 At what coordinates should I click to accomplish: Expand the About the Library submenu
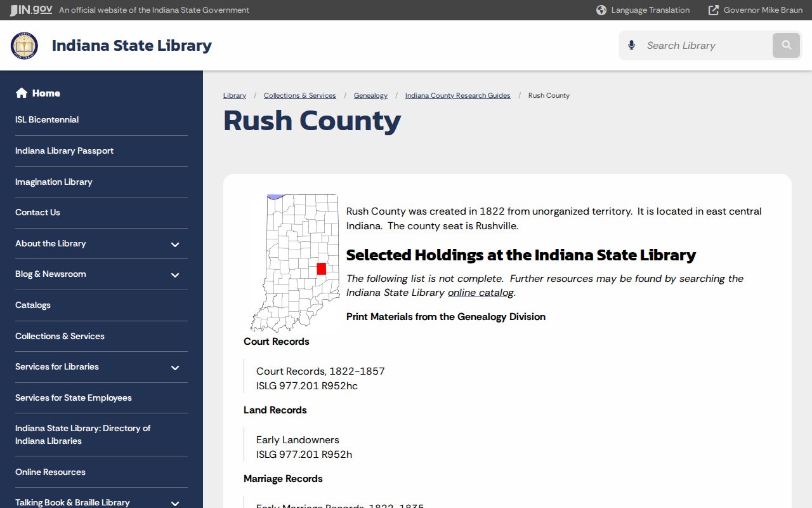[x=175, y=244]
